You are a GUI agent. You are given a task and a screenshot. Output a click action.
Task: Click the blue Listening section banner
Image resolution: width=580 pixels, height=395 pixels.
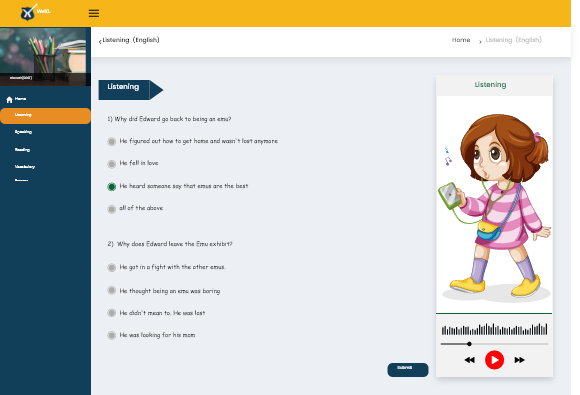click(x=131, y=90)
